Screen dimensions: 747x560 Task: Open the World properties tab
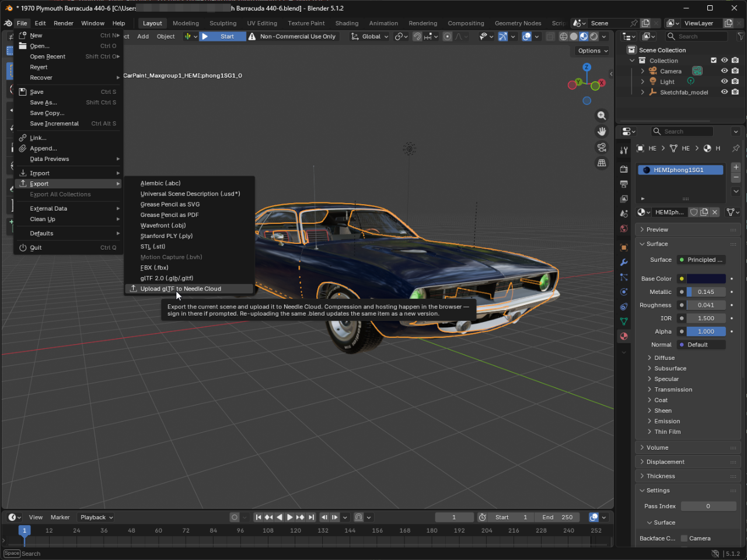624,229
